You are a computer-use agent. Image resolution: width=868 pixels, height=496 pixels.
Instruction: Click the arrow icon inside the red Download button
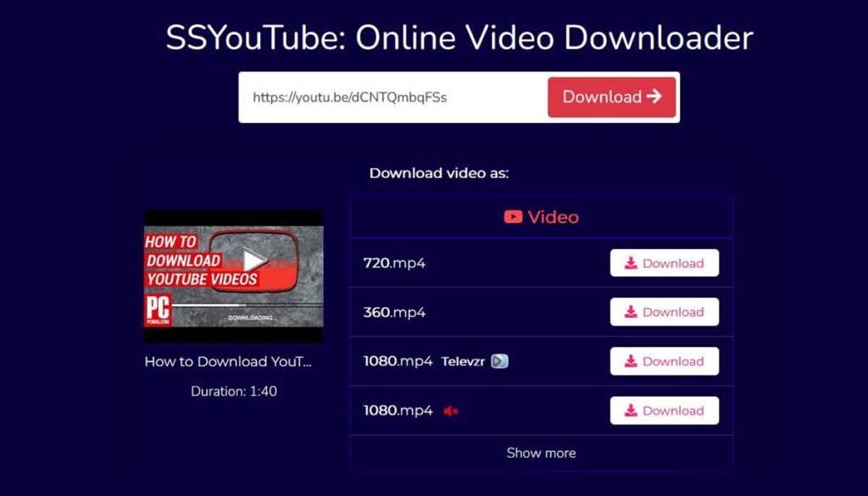point(654,97)
